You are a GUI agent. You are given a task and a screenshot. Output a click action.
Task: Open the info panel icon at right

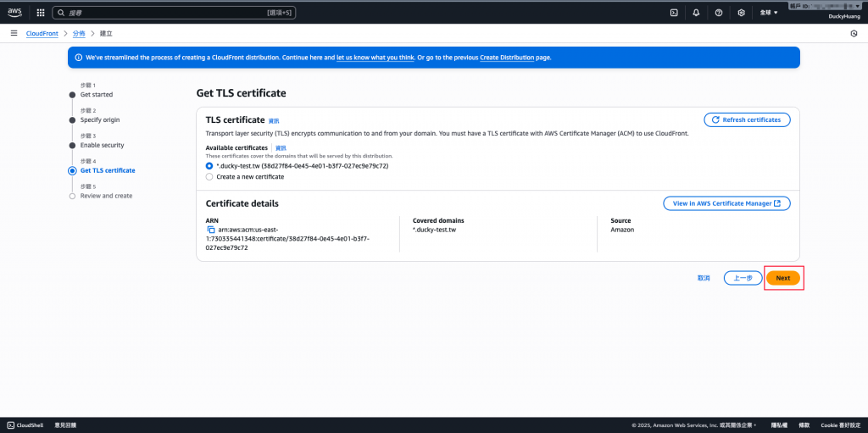pyautogui.click(x=854, y=34)
